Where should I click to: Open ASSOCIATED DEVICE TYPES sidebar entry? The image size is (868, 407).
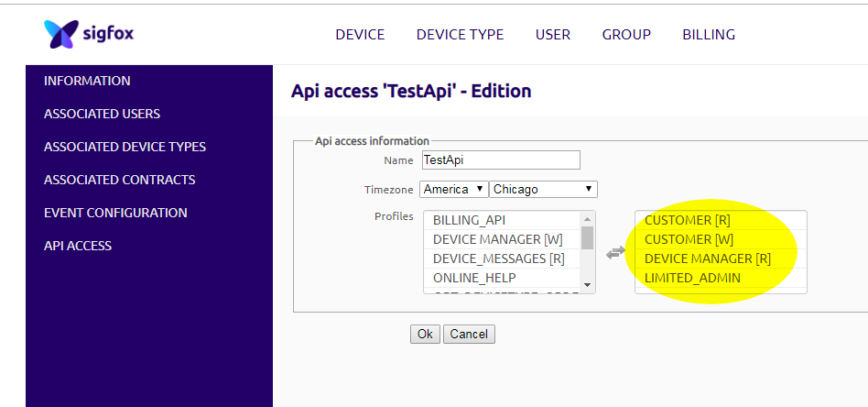coord(125,147)
